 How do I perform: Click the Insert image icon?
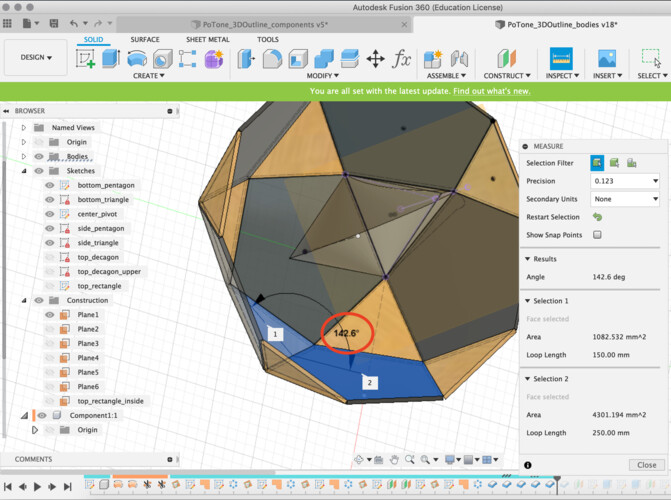607,59
